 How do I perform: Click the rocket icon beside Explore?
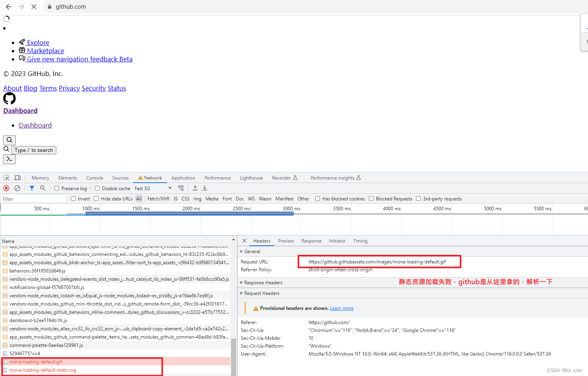point(22,42)
